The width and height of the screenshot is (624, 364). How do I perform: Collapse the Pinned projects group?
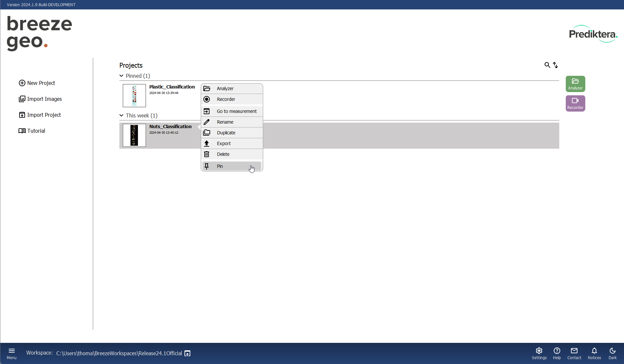(121, 76)
